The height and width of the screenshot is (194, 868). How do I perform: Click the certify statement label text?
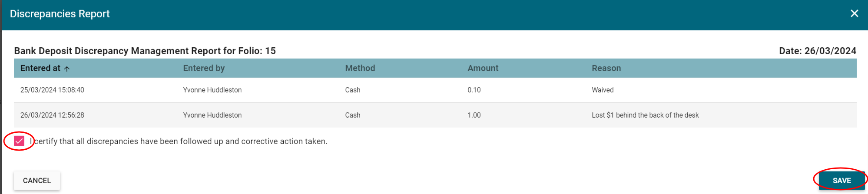(x=181, y=141)
